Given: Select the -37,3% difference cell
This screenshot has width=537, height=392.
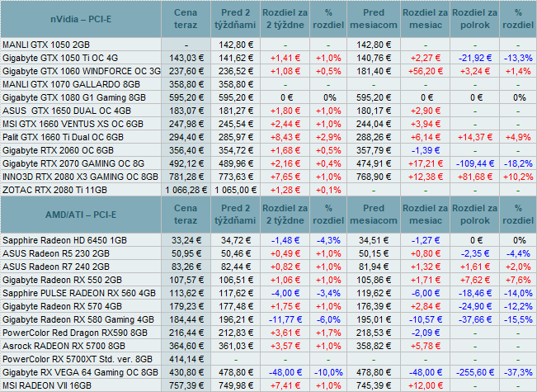Looking at the screenshot, I should tap(518, 372).
